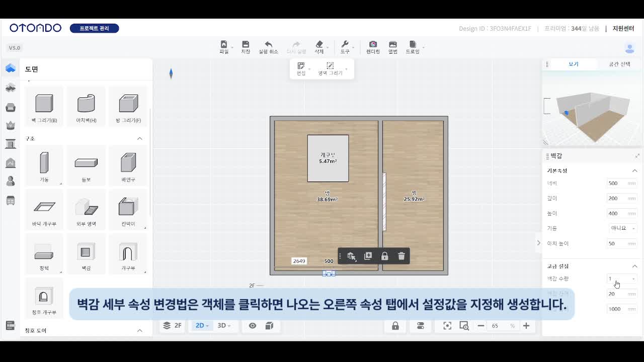This screenshot has height=362, width=644.
Task: Toggle the lock in floating object toolbar
Action: tap(384, 256)
